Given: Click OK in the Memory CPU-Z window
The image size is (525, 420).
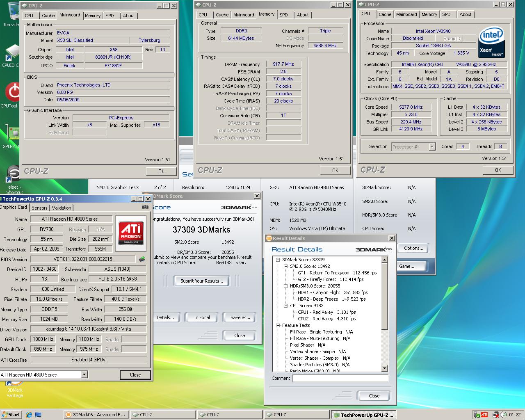Looking at the screenshot, I should [335, 171].
